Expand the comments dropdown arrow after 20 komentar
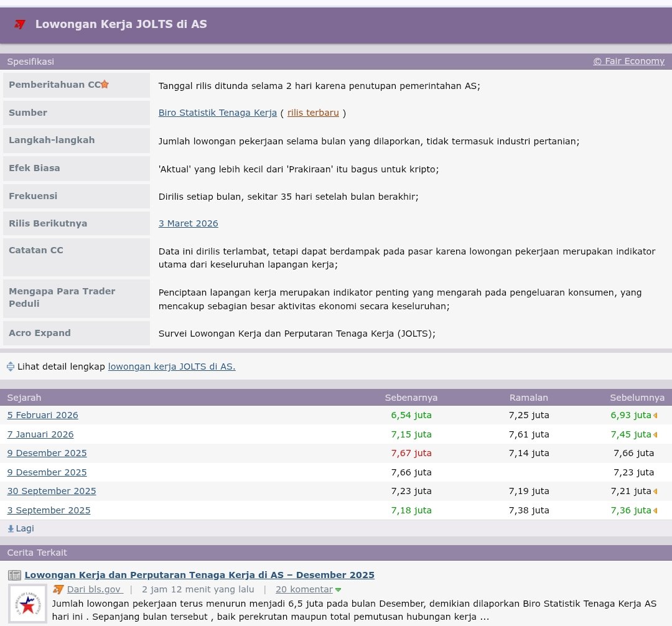This screenshot has width=672, height=626. [338, 590]
